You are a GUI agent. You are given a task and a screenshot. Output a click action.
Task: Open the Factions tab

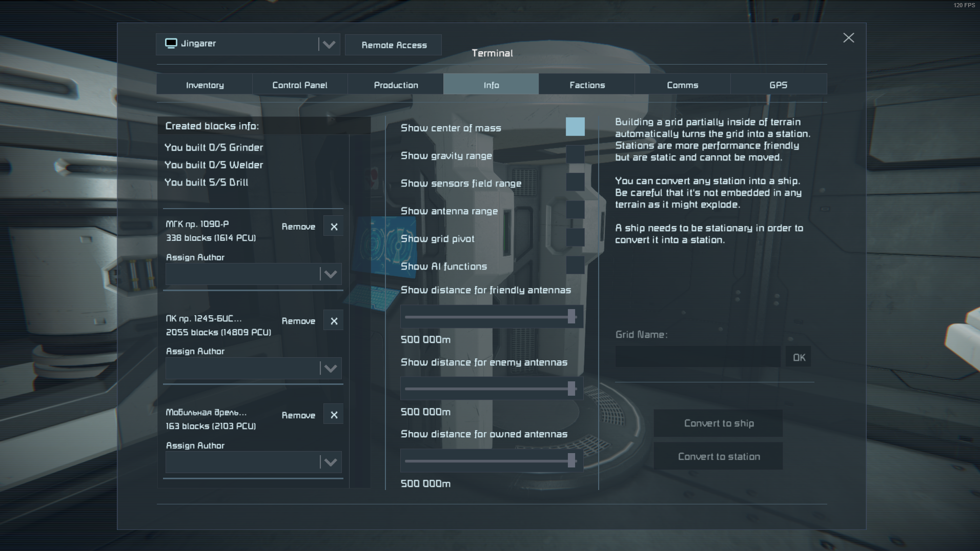click(x=587, y=85)
